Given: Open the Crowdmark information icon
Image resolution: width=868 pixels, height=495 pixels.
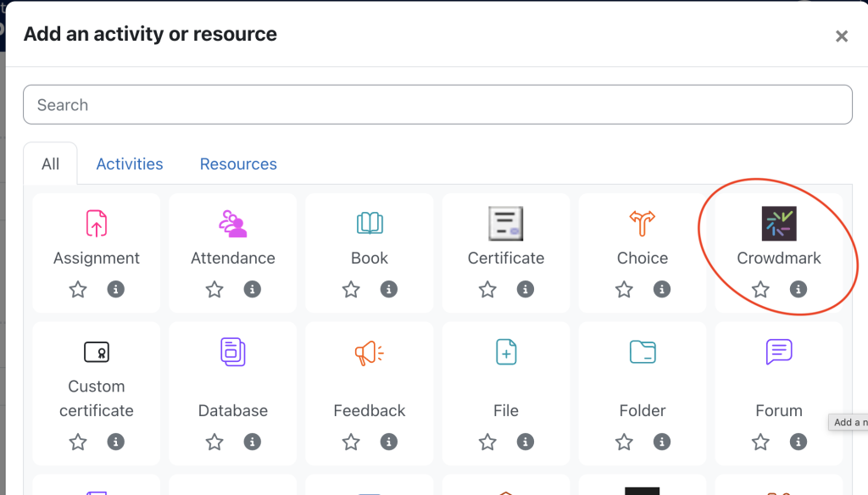Looking at the screenshot, I should [x=798, y=289].
